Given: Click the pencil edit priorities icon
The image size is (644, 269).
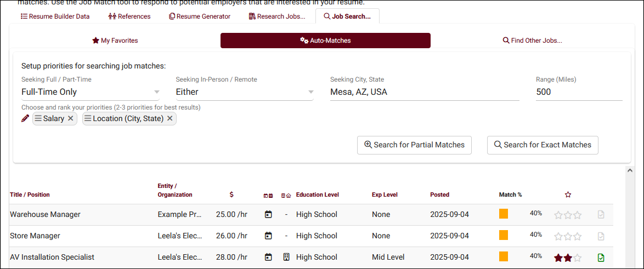Looking at the screenshot, I should click(25, 118).
